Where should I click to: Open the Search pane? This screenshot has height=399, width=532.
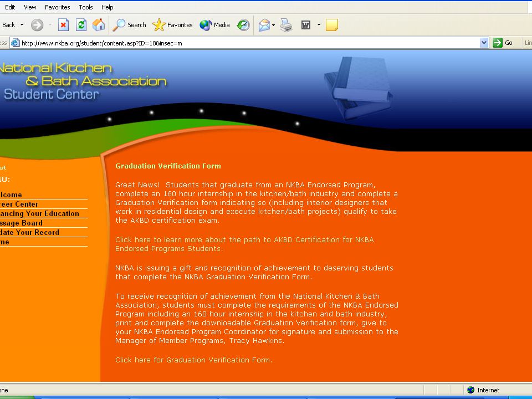point(129,25)
